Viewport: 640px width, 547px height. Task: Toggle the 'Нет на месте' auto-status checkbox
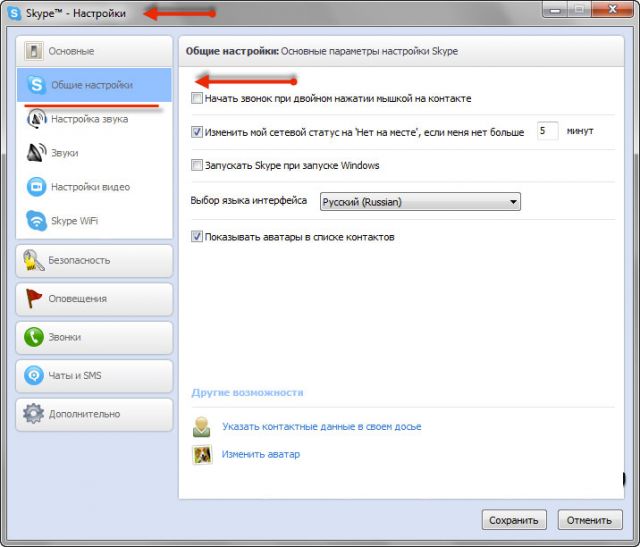coord(197,132)
